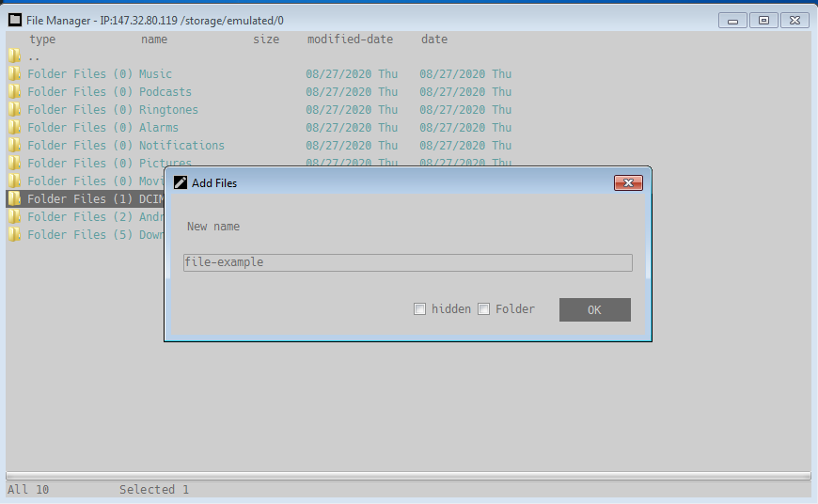This screenshot has height=504, width=818.
Task: Click the pencil icon in Add Files dialog
Action: [181, 182]
